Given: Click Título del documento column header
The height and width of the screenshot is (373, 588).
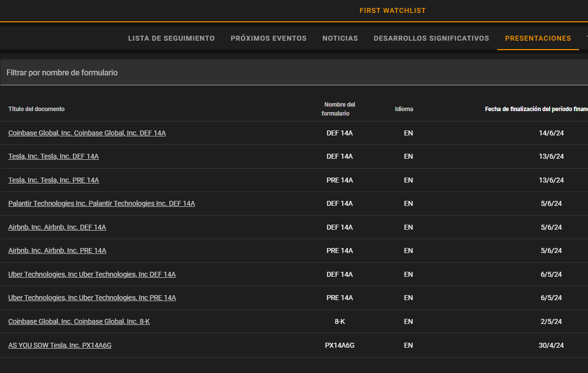Looking at the screenshot, I should [x=36, y=109].
